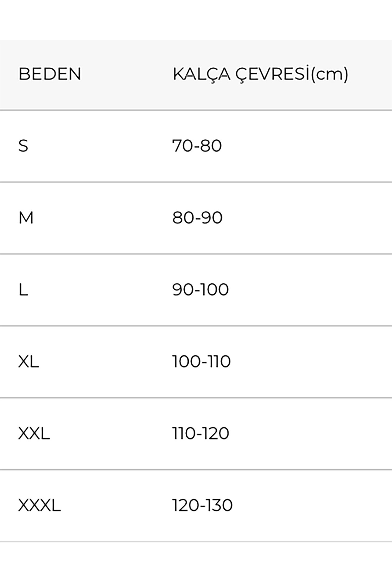392x588 pixels.
Task: Click the word KALÇA in header
Action: pyautogui.click(x=202, y=74)
